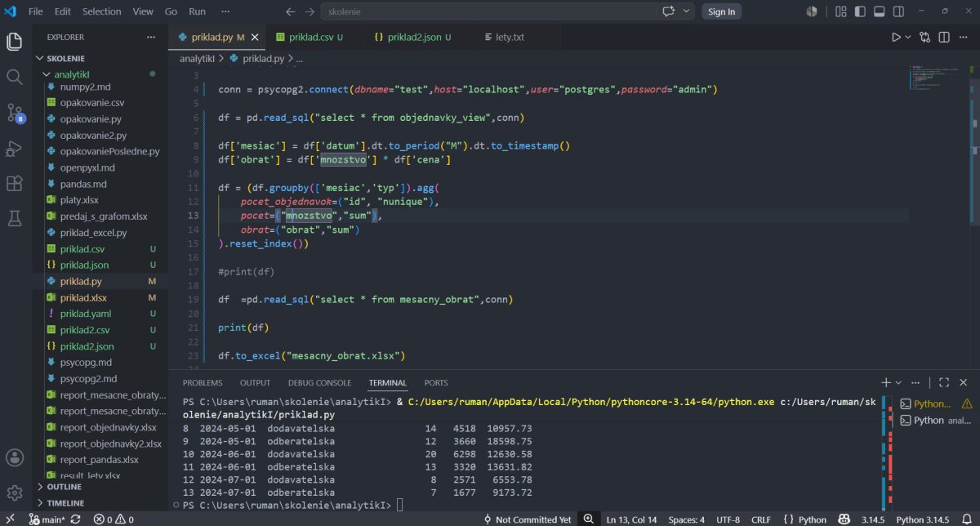Image resolution: width=980 pixels, height=526 pixels.
Task: Switch to the lety.txt editor tab
Action: tap(509, 38)
